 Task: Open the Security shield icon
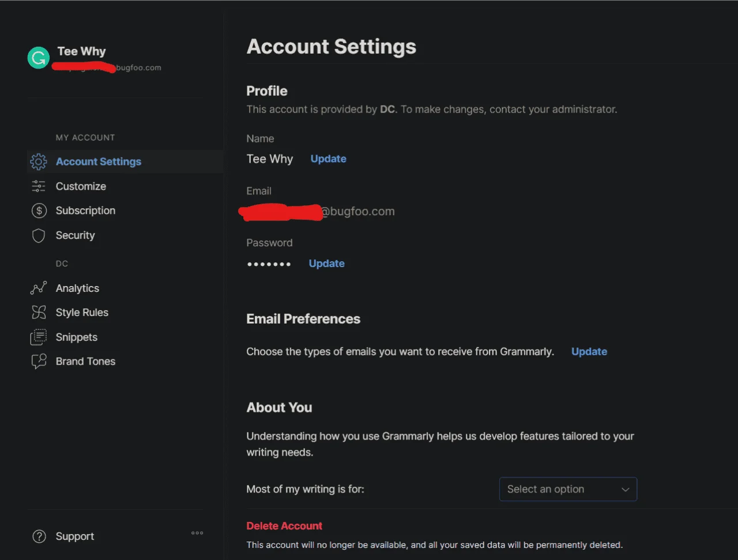[x=39, y=235]
